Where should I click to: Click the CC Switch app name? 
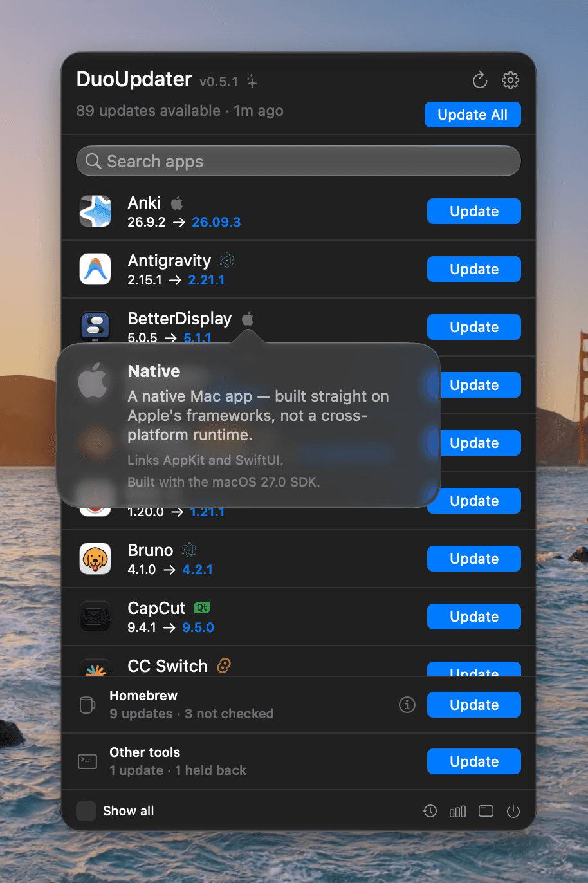click(168, 666)
